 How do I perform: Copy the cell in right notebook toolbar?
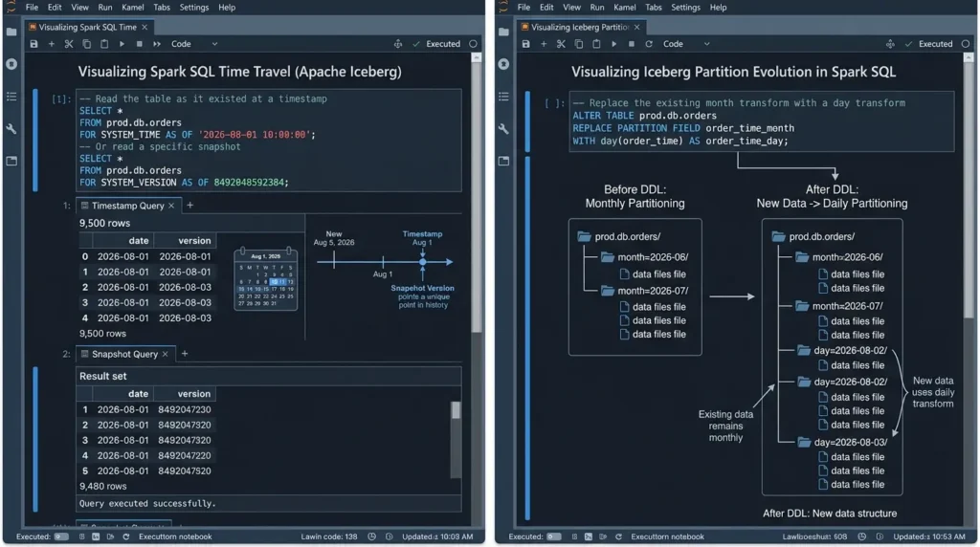coord(578,44)
